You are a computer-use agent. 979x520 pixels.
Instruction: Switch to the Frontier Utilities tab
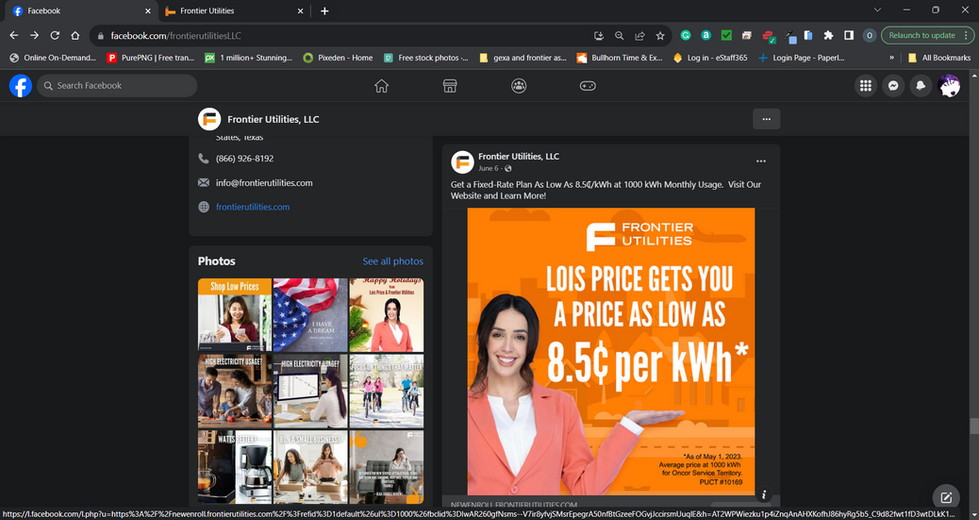[234, 11]
